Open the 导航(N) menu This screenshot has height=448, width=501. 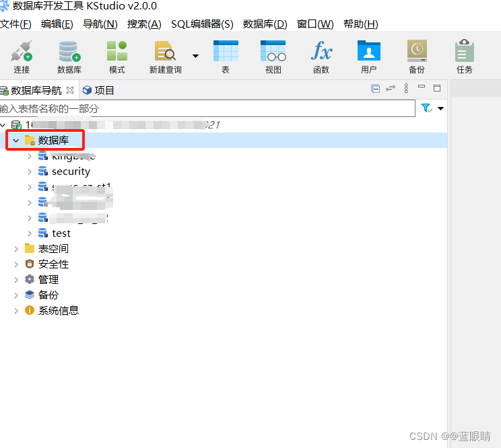100,24
